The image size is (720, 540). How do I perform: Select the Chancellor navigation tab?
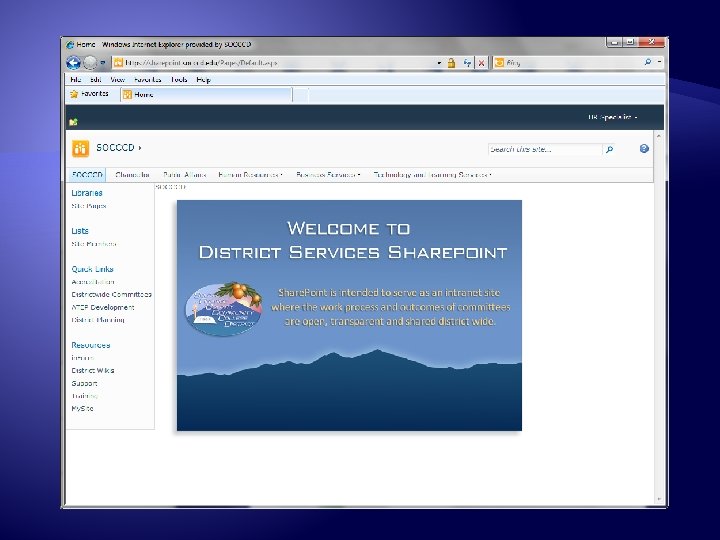[133, 175]
